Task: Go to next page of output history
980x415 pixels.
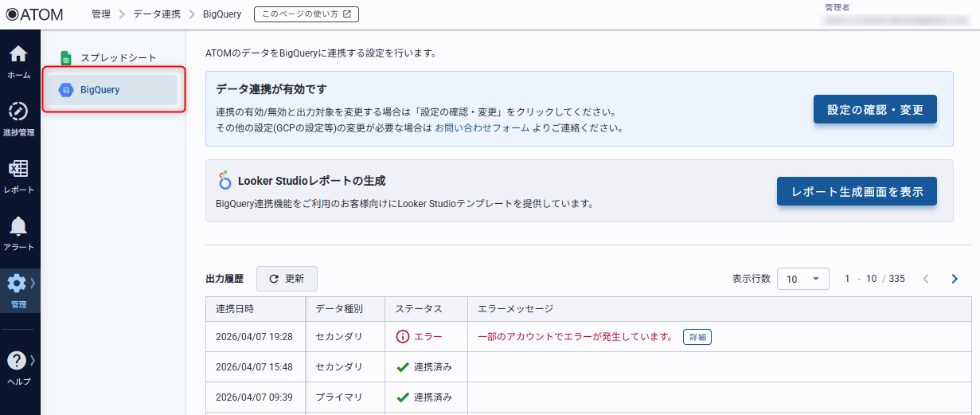Action: pyautogui.click(x=955, y=279)
